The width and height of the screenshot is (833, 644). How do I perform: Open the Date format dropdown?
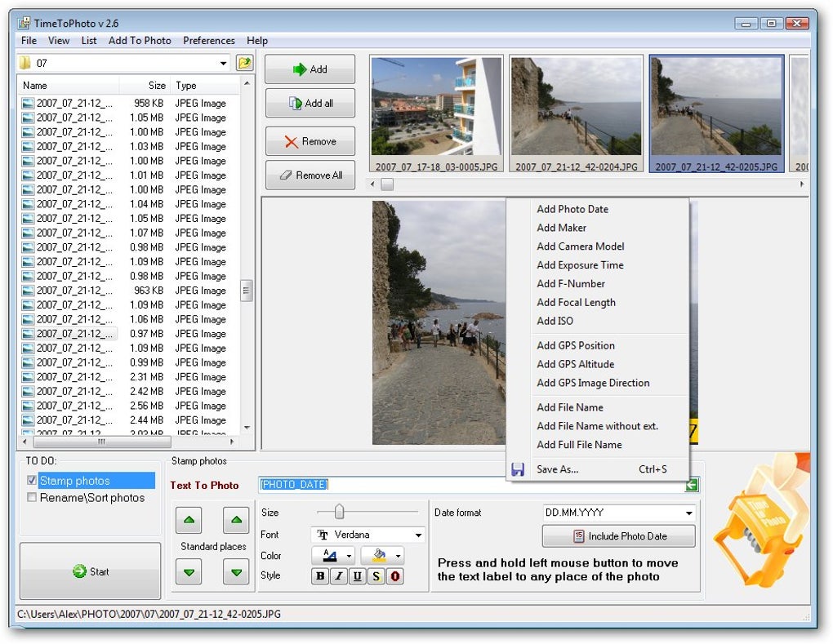688,513
